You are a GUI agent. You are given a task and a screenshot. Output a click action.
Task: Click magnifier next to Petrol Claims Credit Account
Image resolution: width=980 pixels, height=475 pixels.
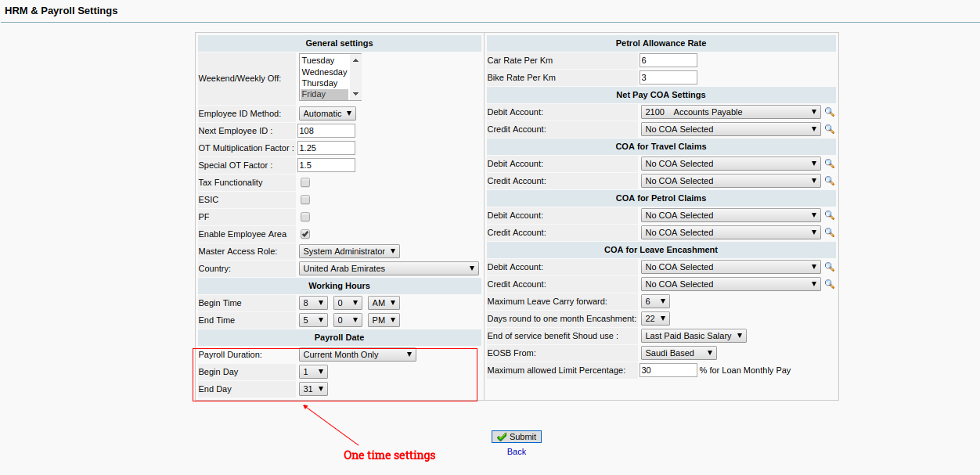[x=830, y=232]
